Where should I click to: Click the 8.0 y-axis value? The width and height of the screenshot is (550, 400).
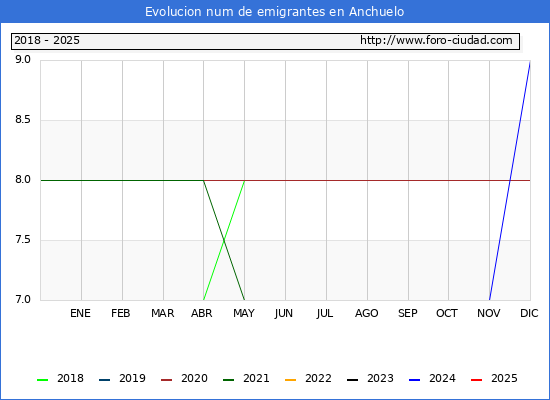pos(23,180)
